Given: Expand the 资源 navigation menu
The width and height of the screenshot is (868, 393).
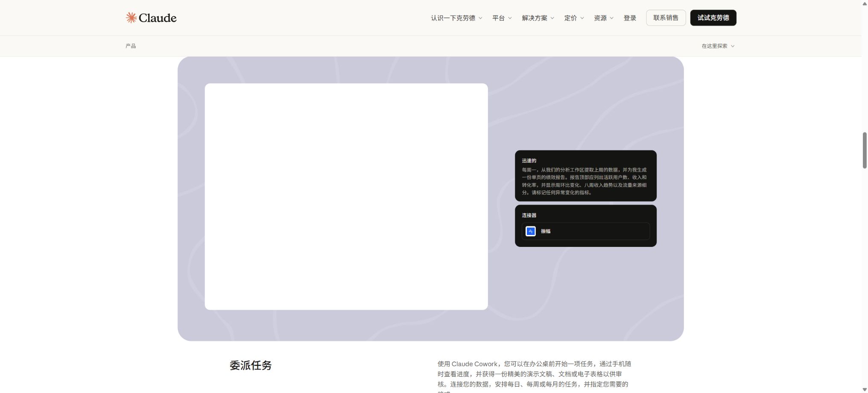Looking at the screenshot, I should pos(603,18).
